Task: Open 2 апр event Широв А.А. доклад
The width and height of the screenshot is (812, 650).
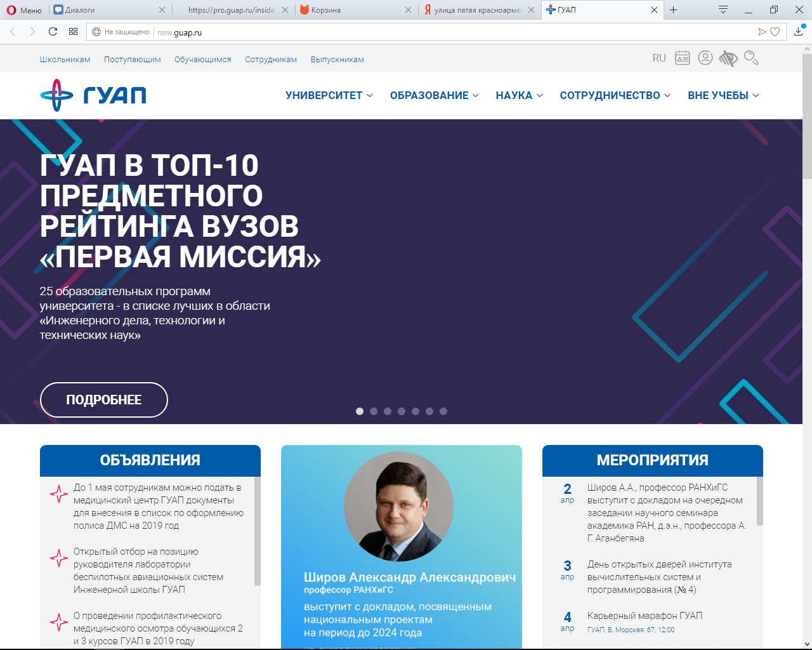Action: (667, 513)
